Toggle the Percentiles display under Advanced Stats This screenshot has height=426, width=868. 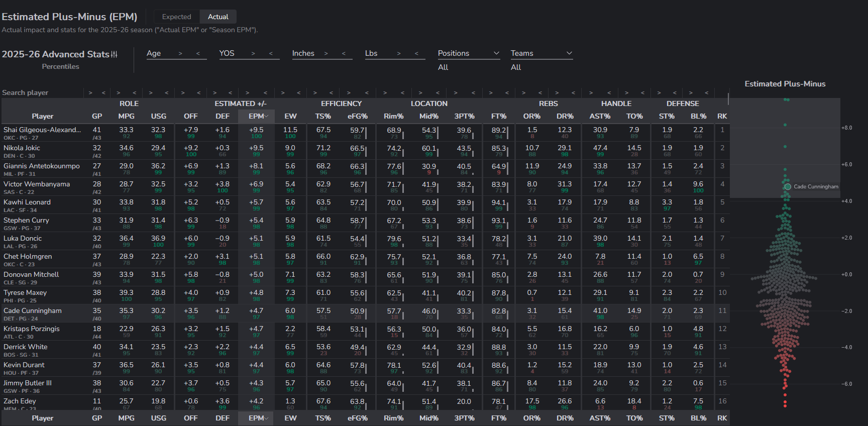(x=60, y=66)
